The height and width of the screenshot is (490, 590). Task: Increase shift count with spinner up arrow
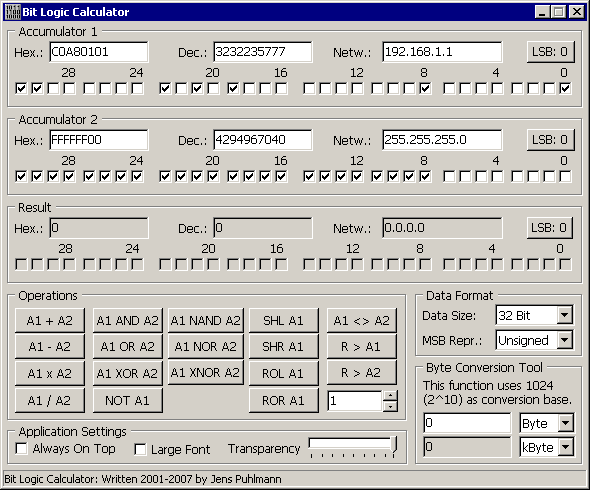(x=391, y=396)
